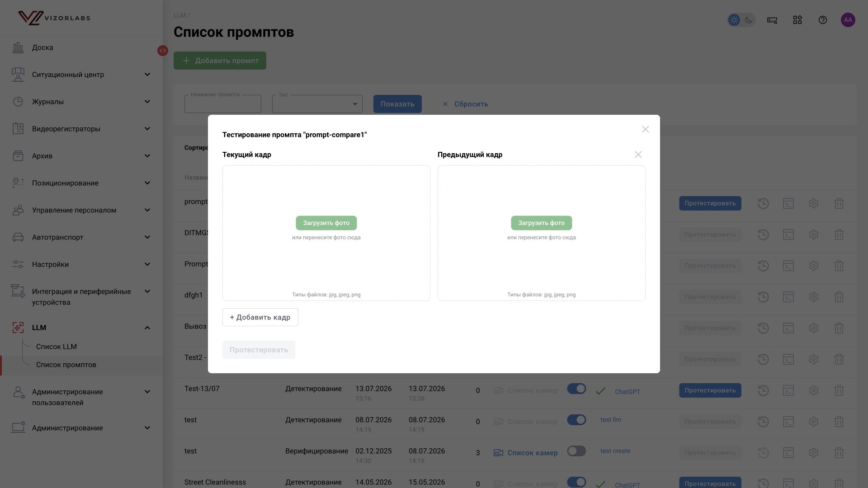Select Список промптов in sidebar
The height and width of the screenshot is (488, 868).
[66, 365]
